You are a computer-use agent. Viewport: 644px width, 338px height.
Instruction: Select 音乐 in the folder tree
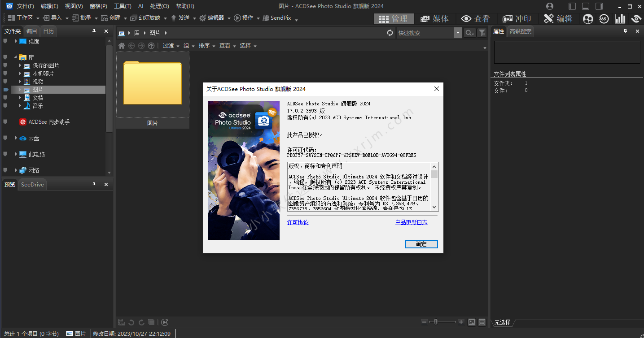pos(38,106)
